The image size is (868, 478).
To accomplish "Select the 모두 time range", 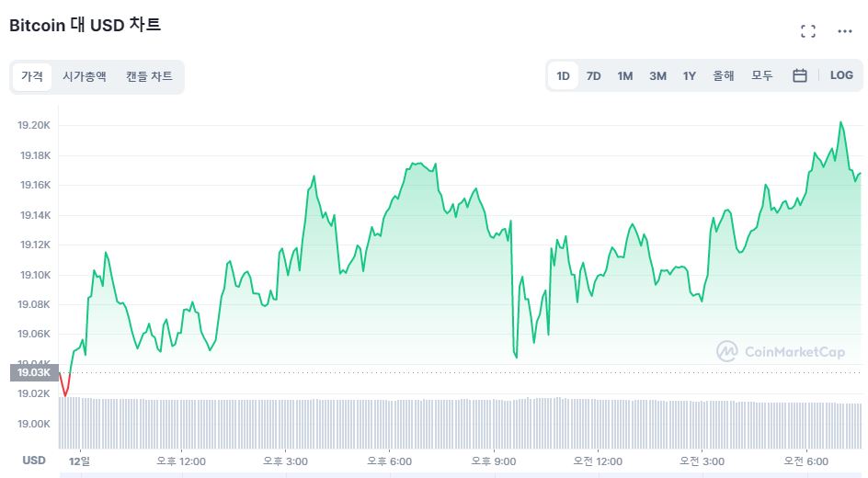I will click(x=762, y=75).
